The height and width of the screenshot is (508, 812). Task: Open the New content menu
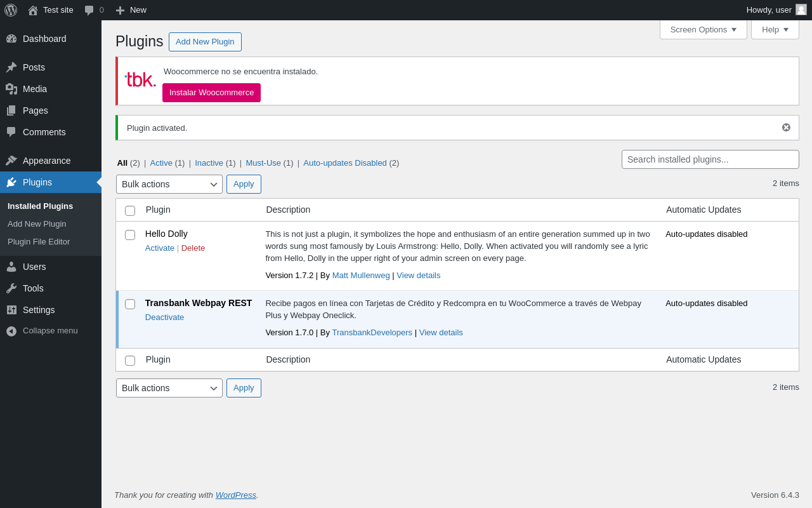click(x=131, y=10)
